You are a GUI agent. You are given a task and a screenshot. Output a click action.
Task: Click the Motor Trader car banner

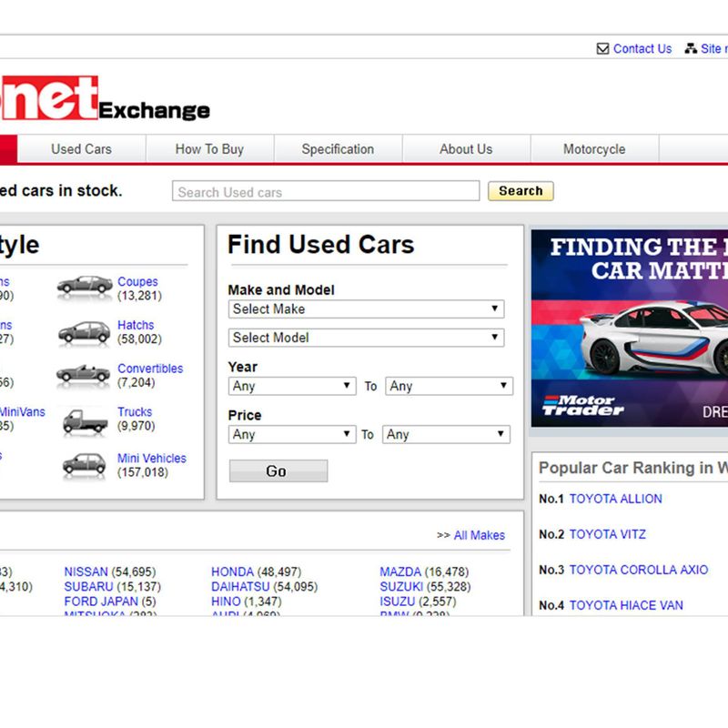630,329
